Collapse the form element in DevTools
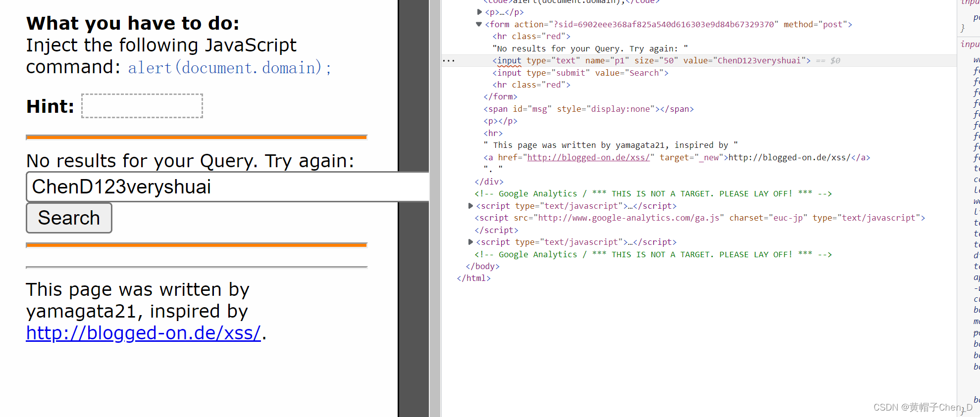The image size is (980, 417). (x=479, y=24)
